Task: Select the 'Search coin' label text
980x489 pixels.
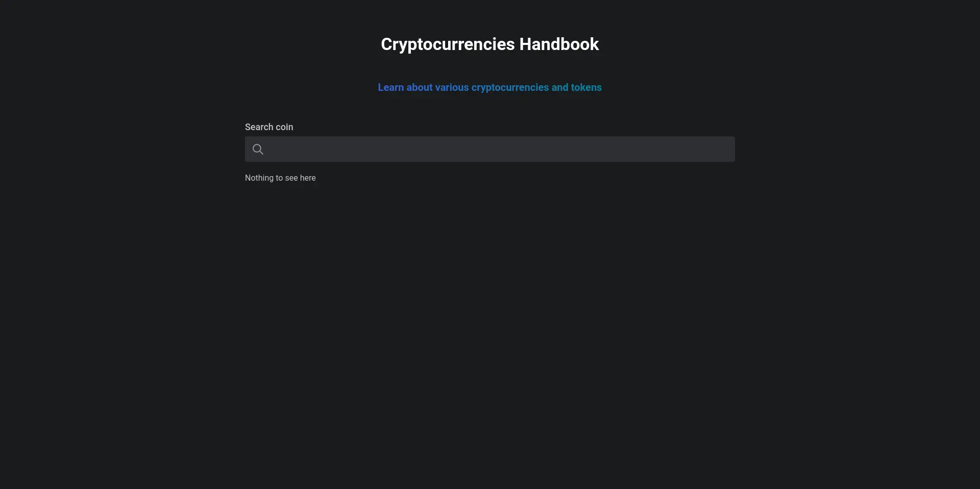Action: (269, 127)
